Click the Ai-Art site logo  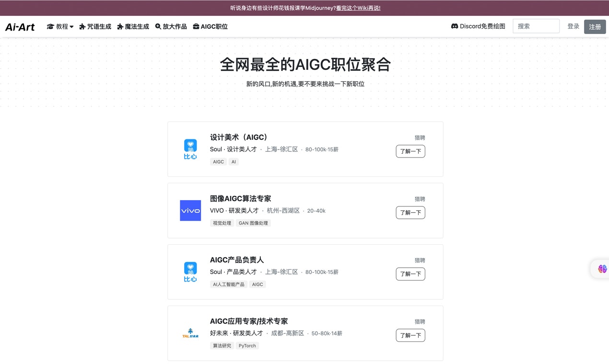[x=20, y=27]
